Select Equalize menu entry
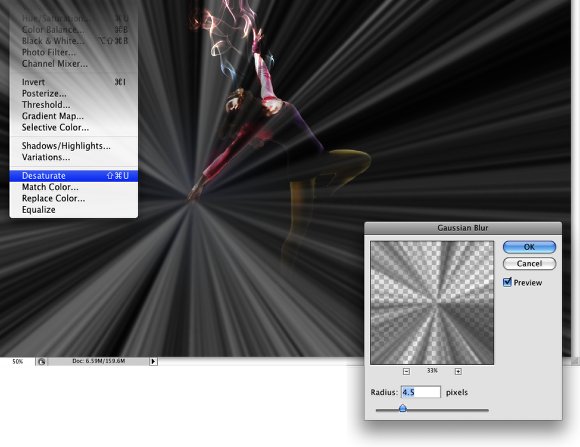Image resolution: width=580 pixels, height=447 pixels. 74,210
